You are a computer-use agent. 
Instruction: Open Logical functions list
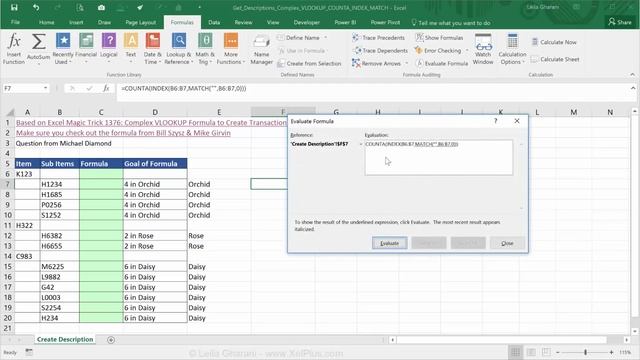[x=109, y=49]
